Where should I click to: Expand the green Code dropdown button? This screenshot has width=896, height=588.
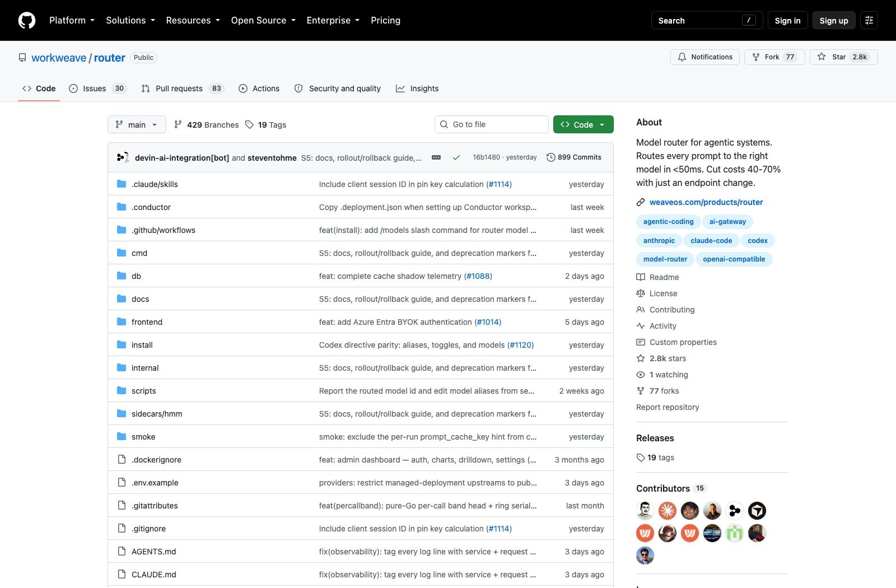point(583,124)
